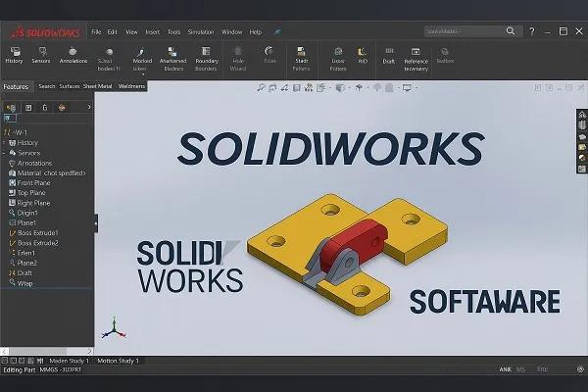Click the left panel scrollbar right arrow
The height and width of the screenshot is (392, 588).
click(x=89, y=351)
